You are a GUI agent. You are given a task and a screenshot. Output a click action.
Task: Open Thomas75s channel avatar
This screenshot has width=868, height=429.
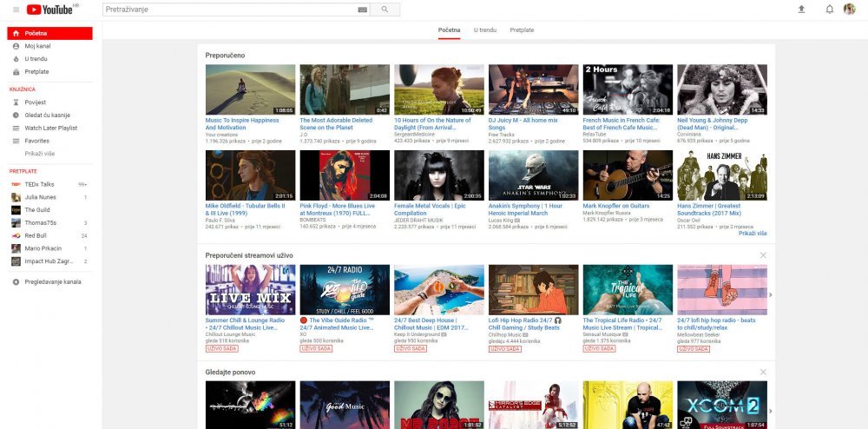pyautogui.click(x=16, y=222)
